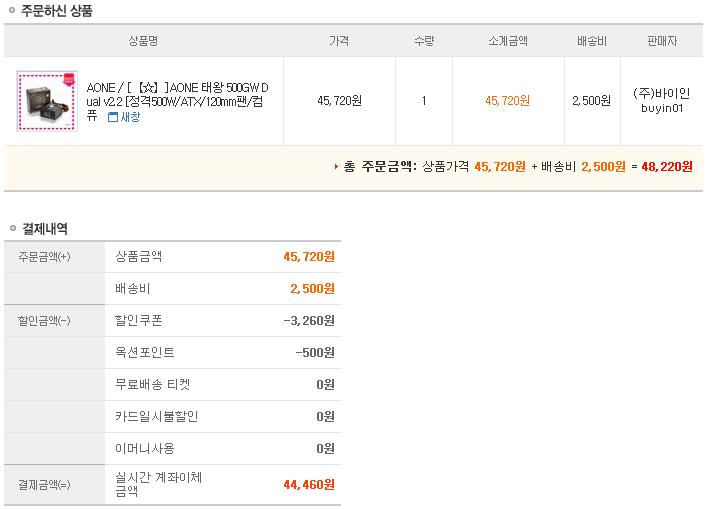Select the seller name (주)바이인 buyin01

tap(662, 101)
